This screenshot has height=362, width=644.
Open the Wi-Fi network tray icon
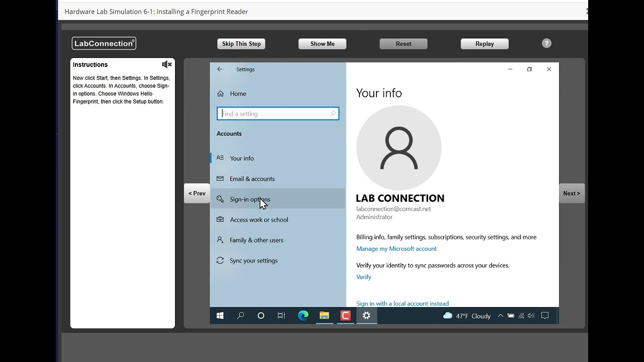[521, 316]
